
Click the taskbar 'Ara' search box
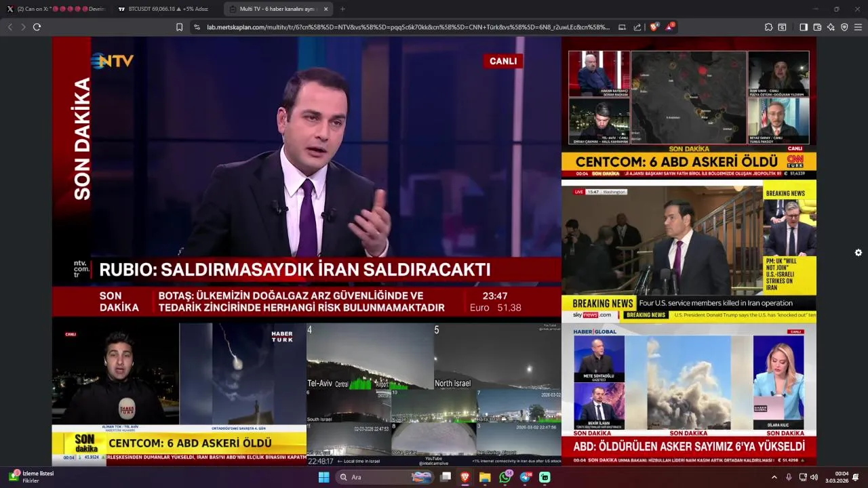click(x=384, y=477)
